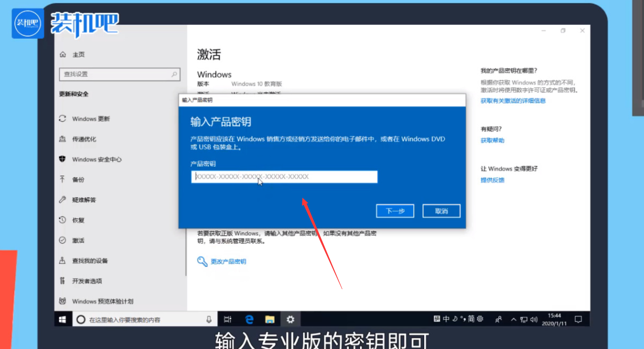Click the IME keyboard grid icon
This screenshot has height=349, width=644.
(x=437, y=319)
